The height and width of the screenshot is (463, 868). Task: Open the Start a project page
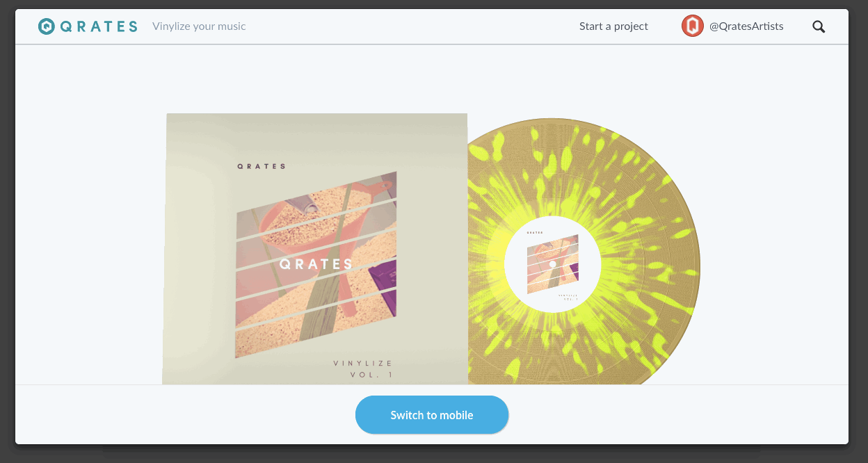[613, 26]
